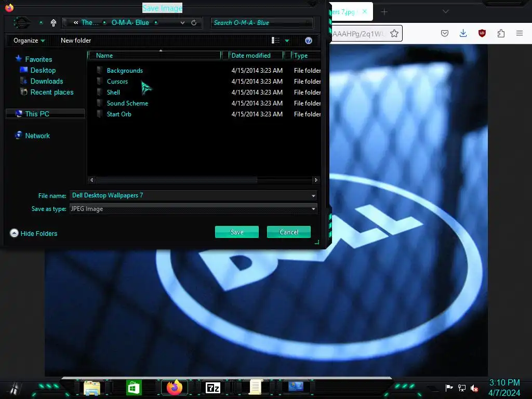Image resolution: width=532 pixels, height=399 pixels.
Task: Click the up-arrow navigation icon in Save dialog
Action: 54,23
